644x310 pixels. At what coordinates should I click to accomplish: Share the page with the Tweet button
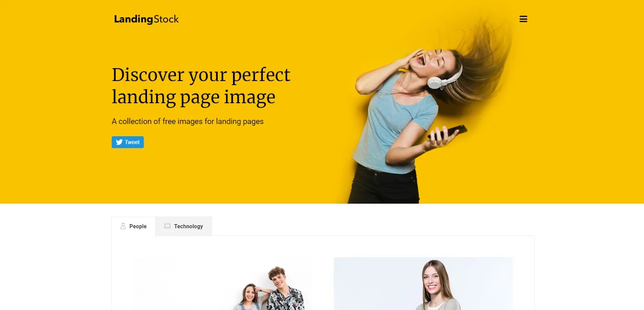[128, 142]
